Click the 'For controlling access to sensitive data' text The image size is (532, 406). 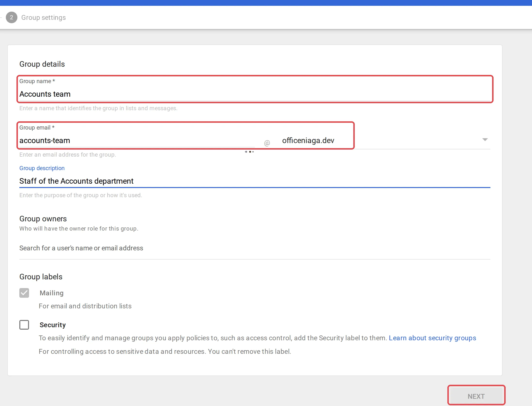pos(165,351)
